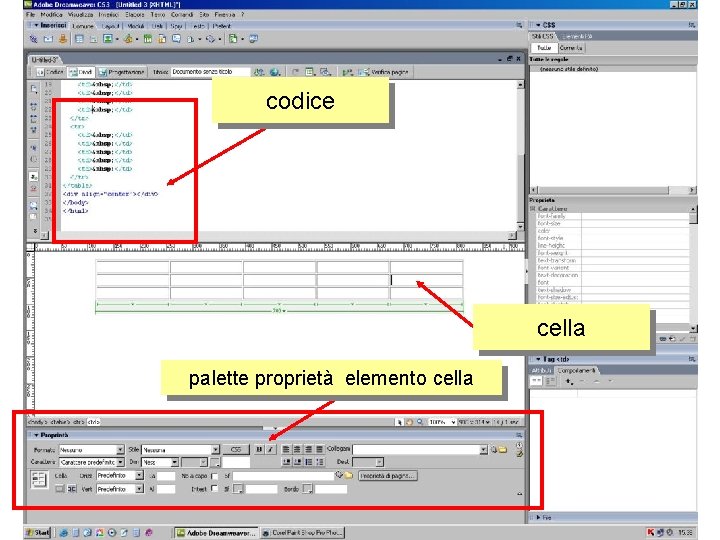Screen dimensions: 720x540
Task: Open the Sf background color swatch
Action: (237, 489)
